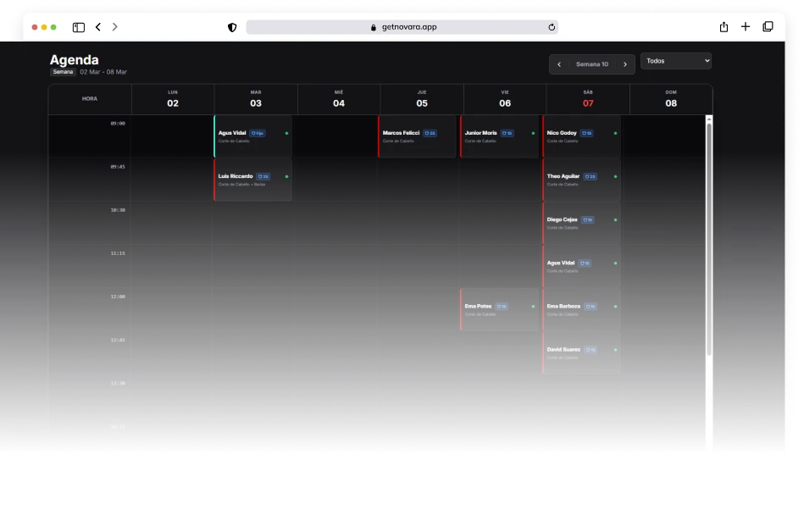Click green status dot on Luis Riccardo
This screenshot has height=532, width=804.
286,176
